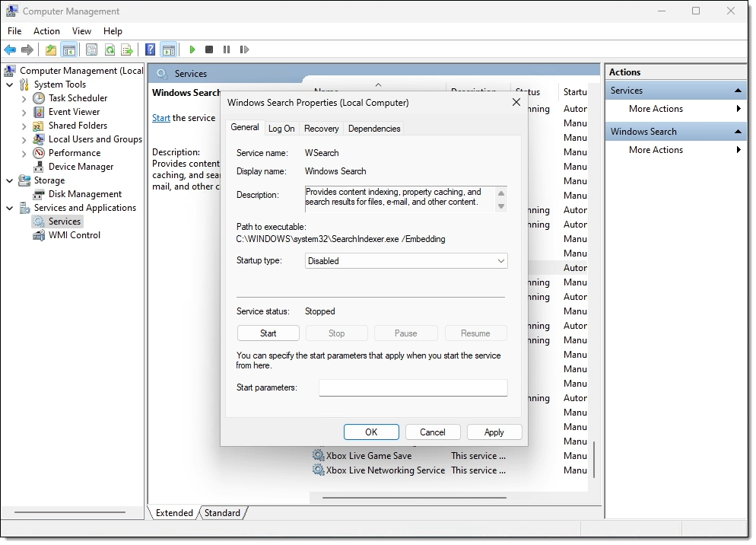Select Disk Management in the tree
The width and height of the screenshot is (756, 545).
pyautogui.click(x=84, y=194)
